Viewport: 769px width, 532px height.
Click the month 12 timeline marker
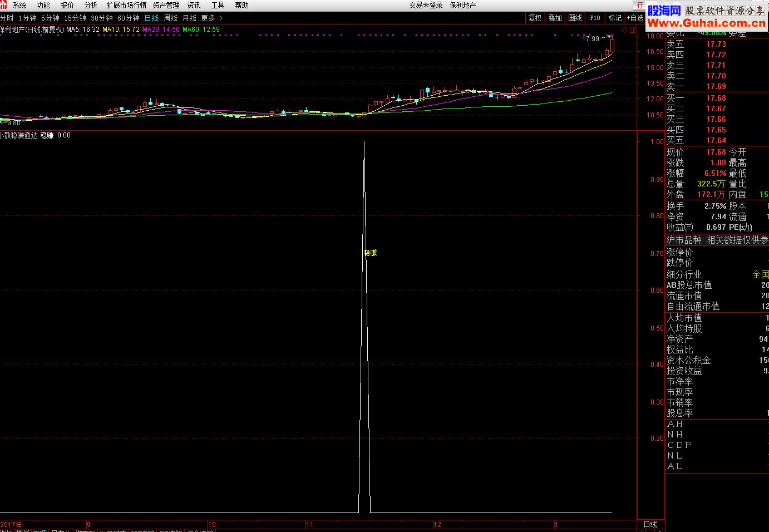pyautogui.click(x=437, y=524)
